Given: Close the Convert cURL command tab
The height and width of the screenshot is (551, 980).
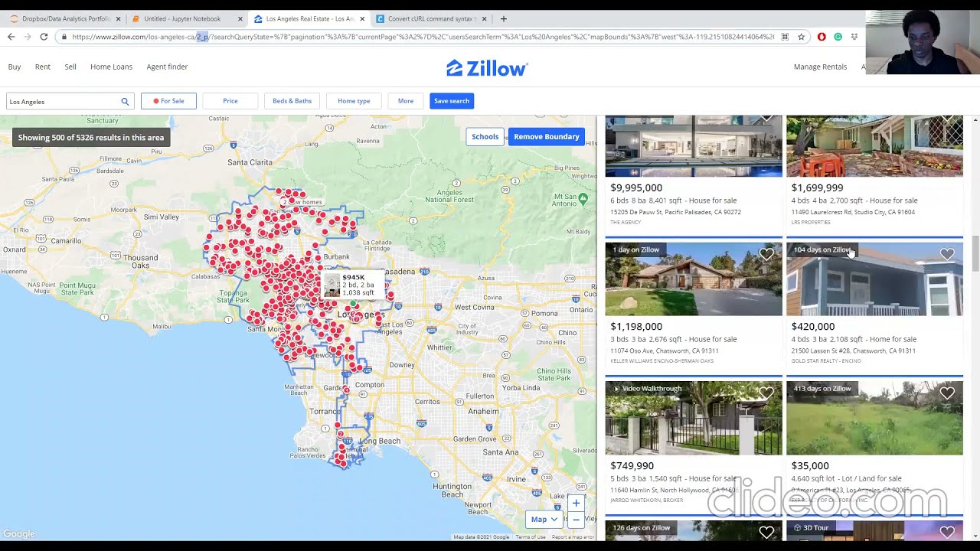Looking at the screenshot, I should 484,18.
